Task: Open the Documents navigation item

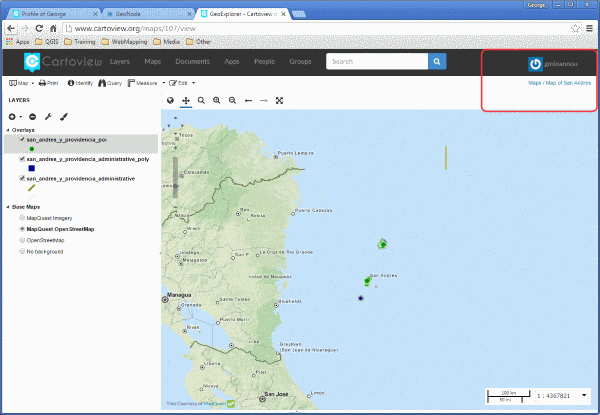Action: (x=192, y=62)
